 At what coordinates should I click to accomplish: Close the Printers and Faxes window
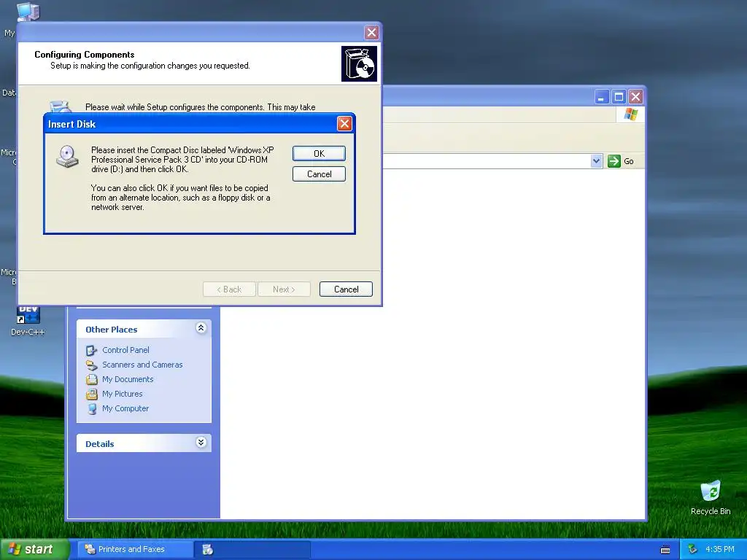click(x=635, y=97)
